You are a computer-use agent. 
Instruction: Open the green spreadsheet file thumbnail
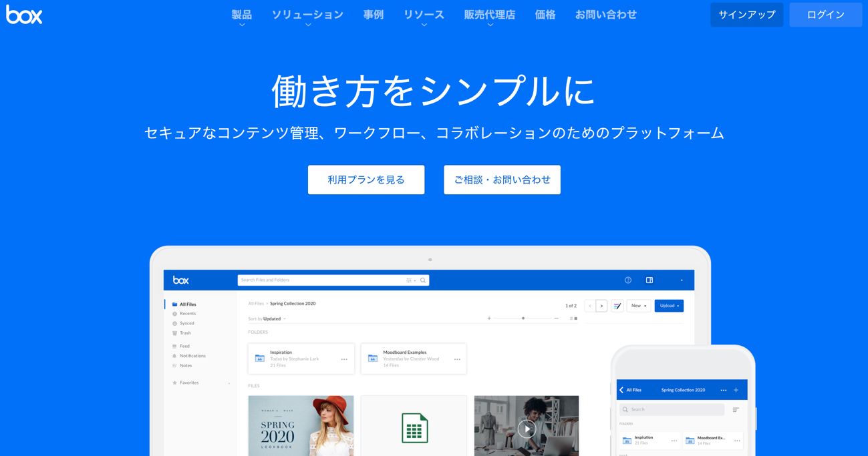(414, 426)
